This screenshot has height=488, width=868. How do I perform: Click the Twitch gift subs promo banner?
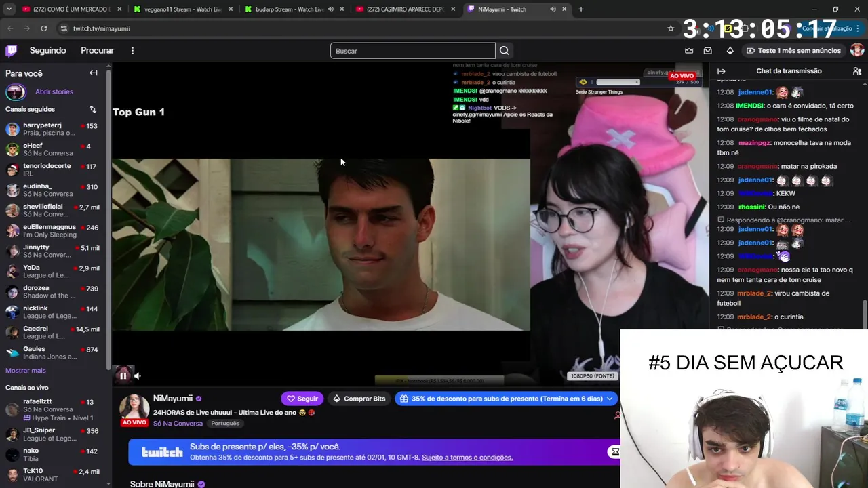(374, 452)
